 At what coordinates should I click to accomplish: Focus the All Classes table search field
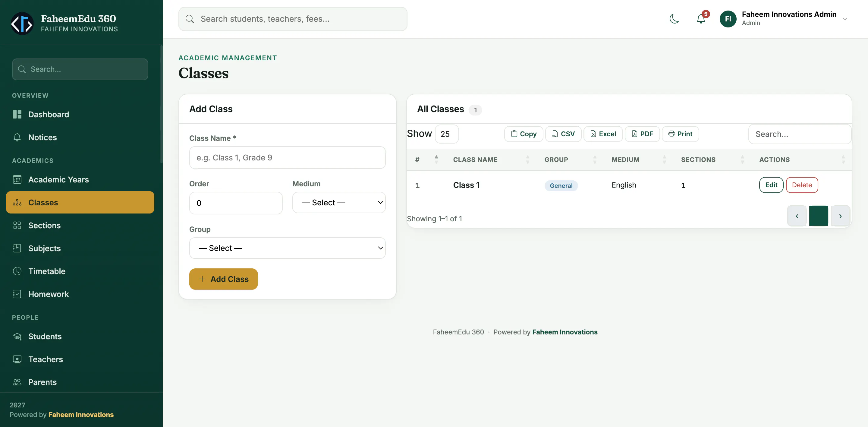(800, 134)
